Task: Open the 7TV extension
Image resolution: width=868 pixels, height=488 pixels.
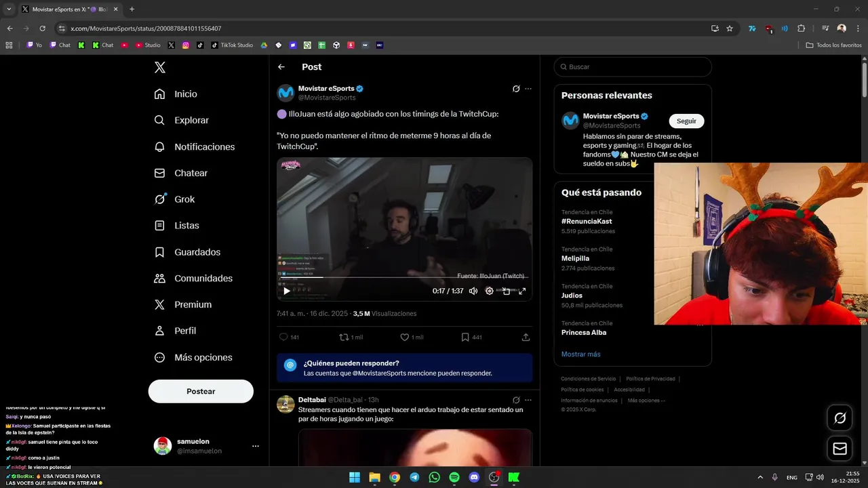Action: tap(752, 28)
